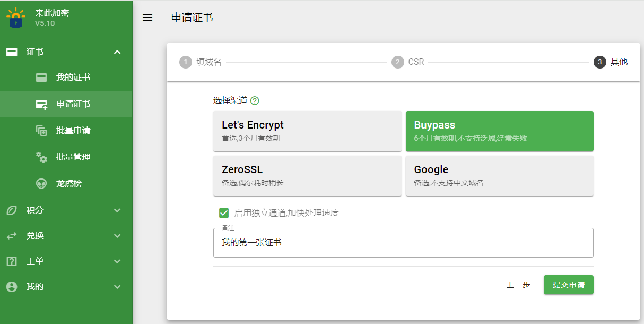Collapse the 证书 sidebar section
This screenshot has width=644, height=324.
pyautogui.click(x=117, y=52)
